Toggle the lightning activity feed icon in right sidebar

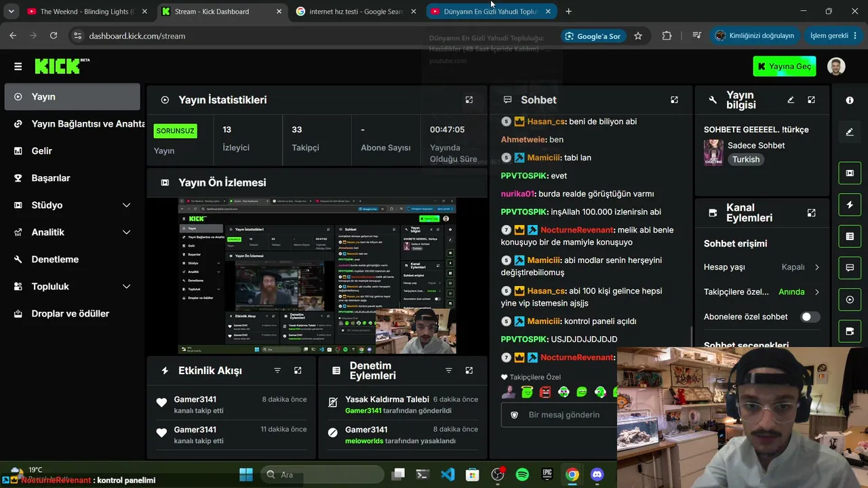[850, 205]
